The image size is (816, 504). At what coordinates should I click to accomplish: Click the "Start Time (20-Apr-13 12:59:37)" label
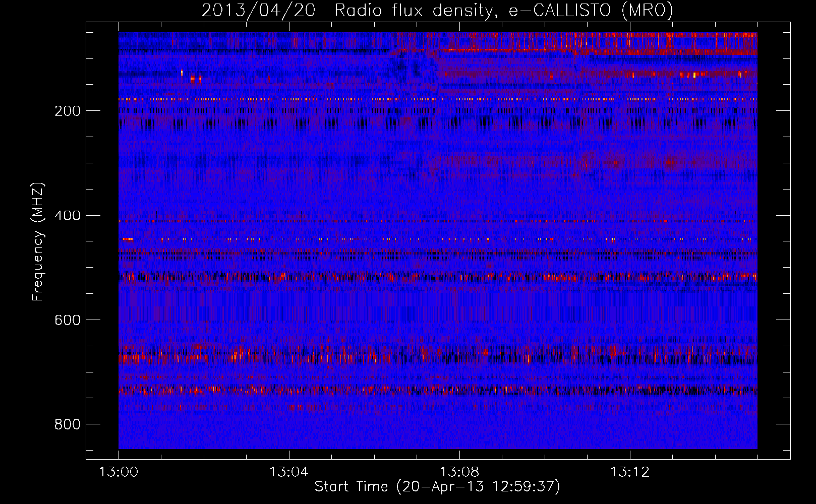437,487
